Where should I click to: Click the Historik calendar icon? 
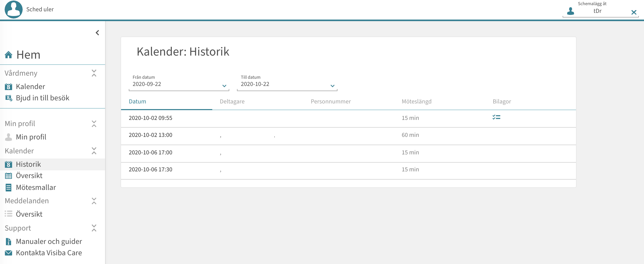click(9, 164)
